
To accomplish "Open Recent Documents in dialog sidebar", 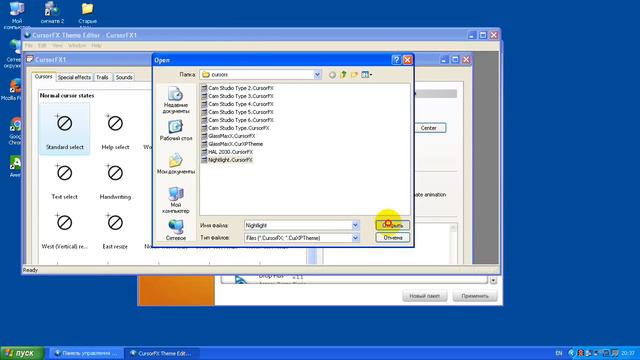I will [176, 100].
